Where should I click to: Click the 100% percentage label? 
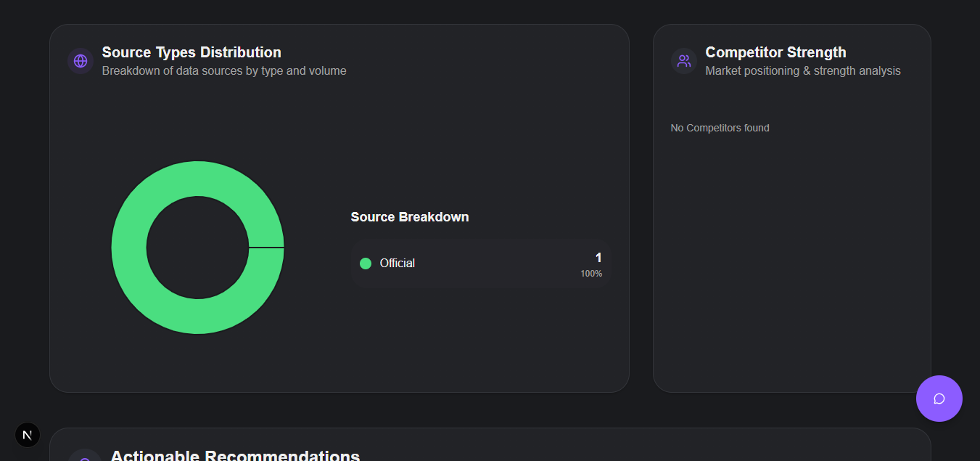click(591, 274)
